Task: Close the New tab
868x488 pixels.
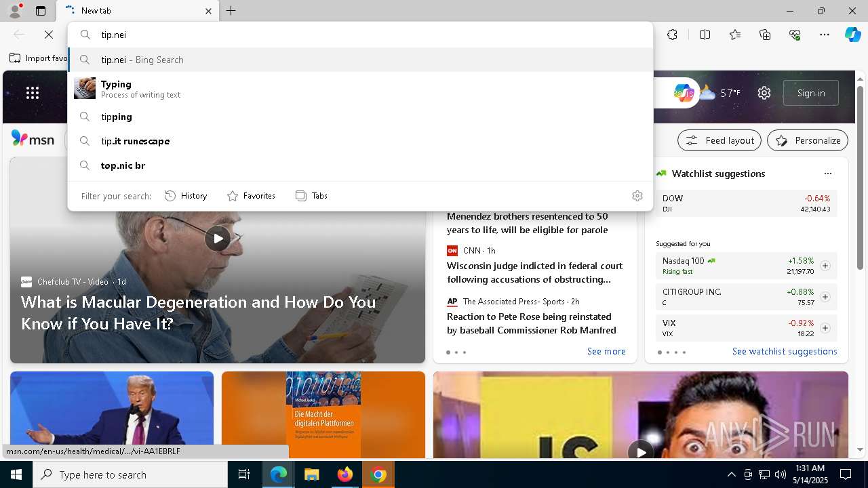Action: [x=208, y=11]
